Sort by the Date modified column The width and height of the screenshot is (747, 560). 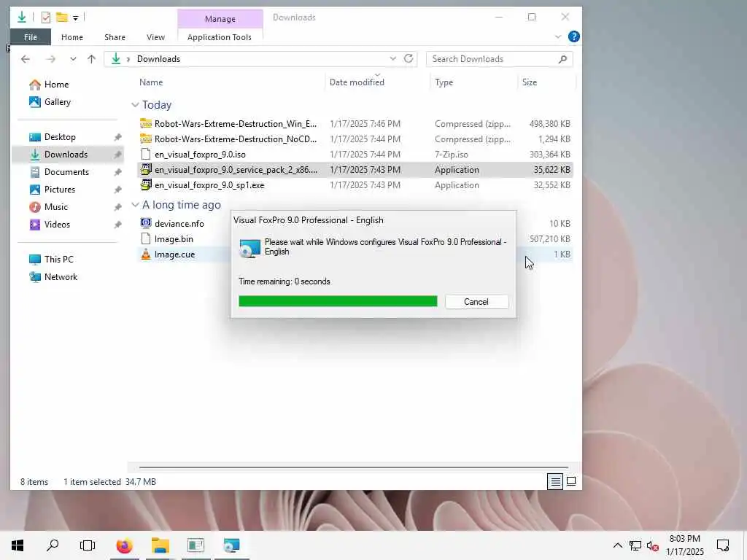357,82
